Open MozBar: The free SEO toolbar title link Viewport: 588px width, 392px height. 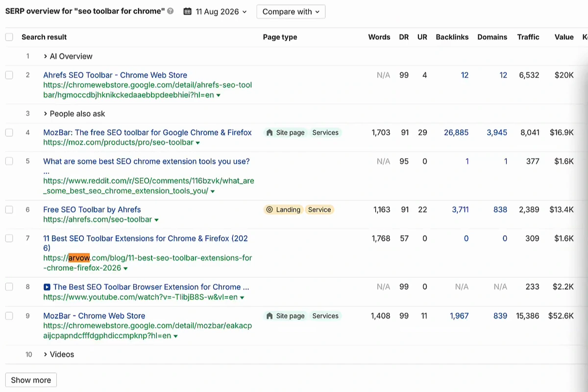(147, 132)
